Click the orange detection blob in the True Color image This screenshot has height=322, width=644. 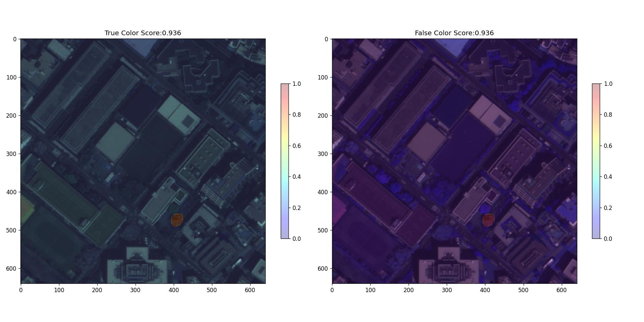pos(177,220)
